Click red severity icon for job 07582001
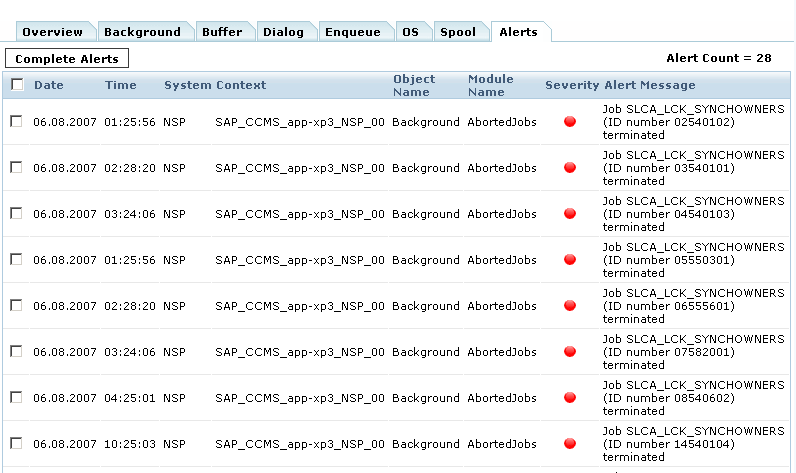796x473 pixels. [570, 352]
